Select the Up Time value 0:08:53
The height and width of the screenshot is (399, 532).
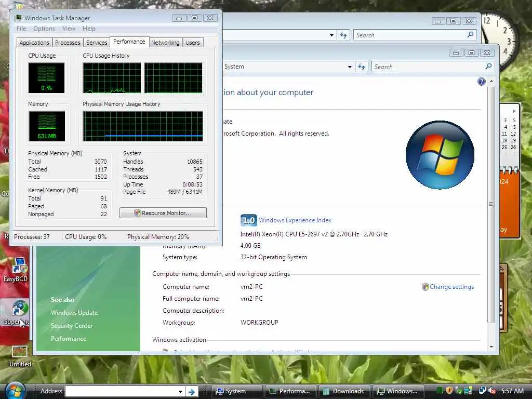point(192,184)
